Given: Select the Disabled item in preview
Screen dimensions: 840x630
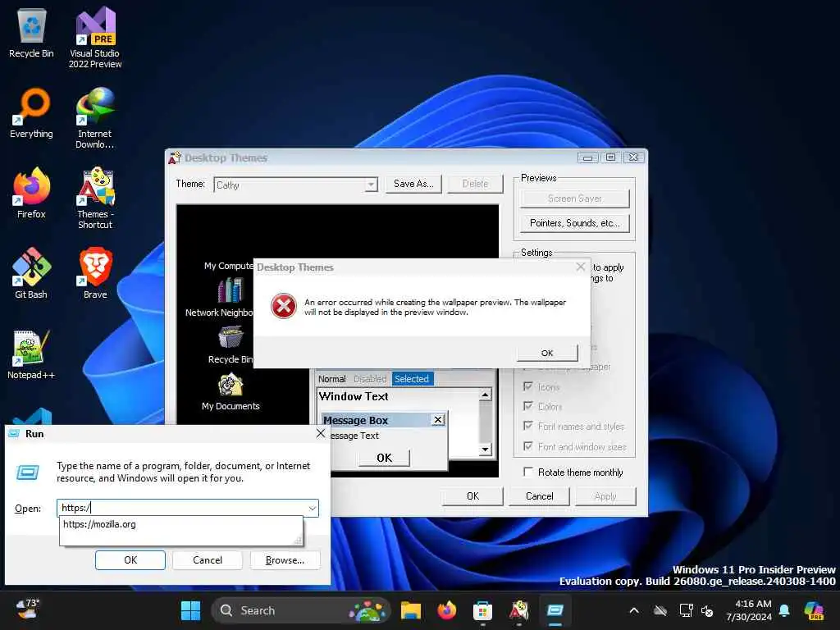Looking at the screenshot, I should coord(370,379).
